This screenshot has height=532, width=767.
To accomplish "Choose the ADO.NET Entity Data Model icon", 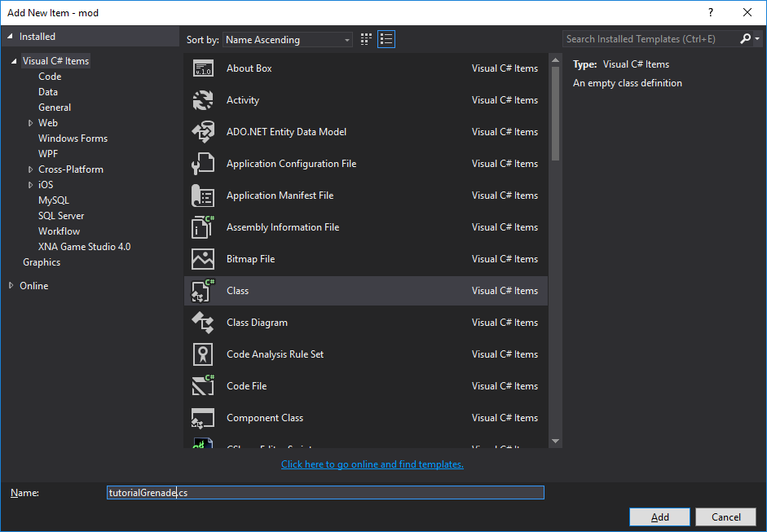I will click(203, 132).
